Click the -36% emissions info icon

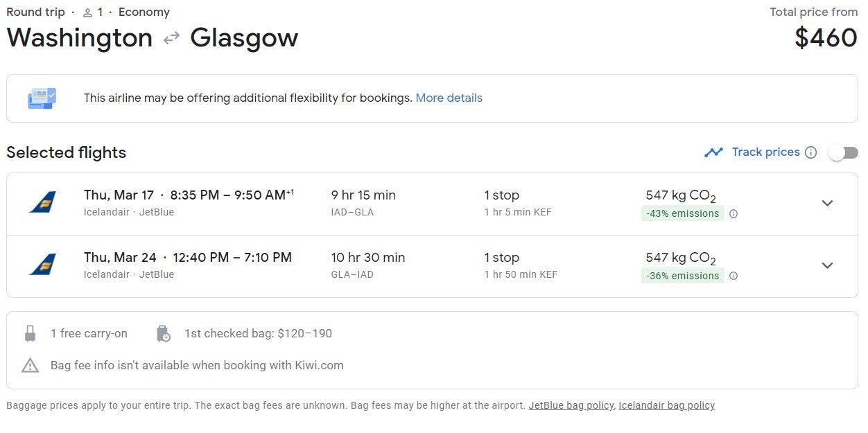pos(734,276)
